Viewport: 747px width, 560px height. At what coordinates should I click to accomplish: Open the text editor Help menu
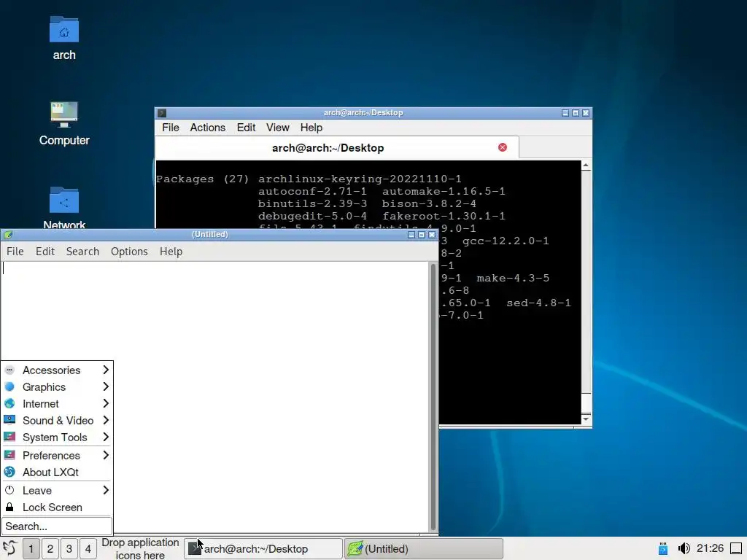[x=171, y=252]
